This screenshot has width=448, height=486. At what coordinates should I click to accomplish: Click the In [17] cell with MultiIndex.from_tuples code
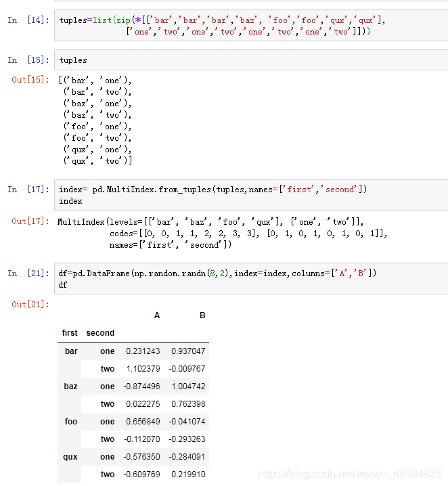pyautogui.click(x=251, y=195)
